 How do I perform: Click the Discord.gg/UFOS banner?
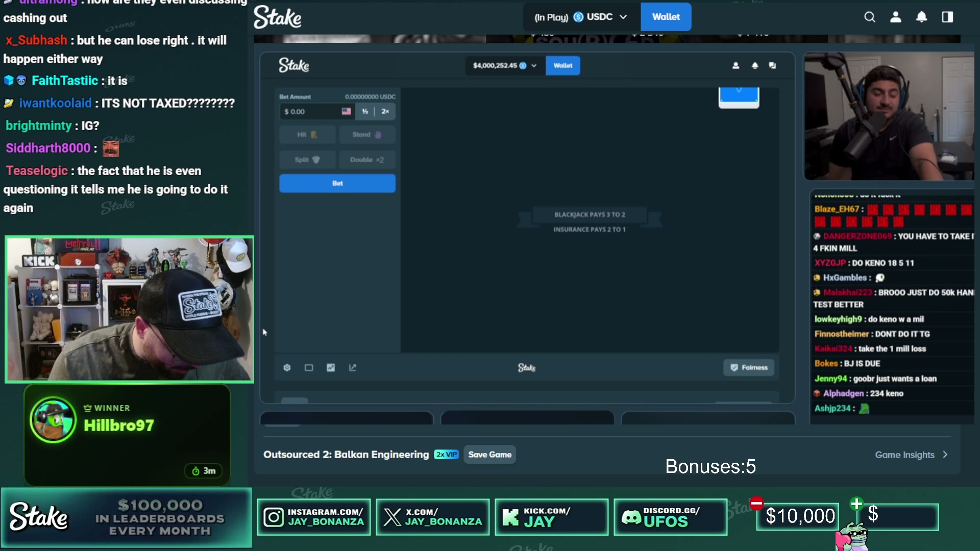(671, 517)
